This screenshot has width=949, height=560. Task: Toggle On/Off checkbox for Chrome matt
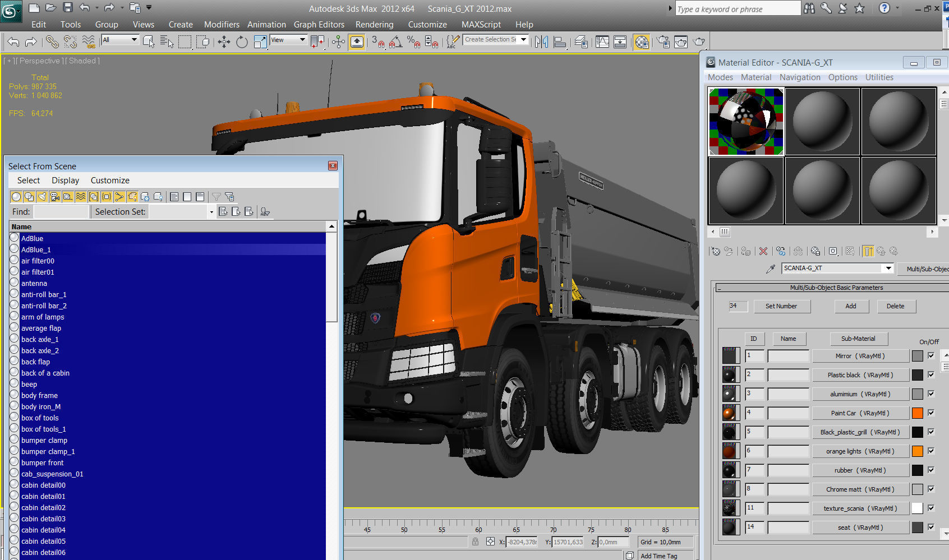click(931, 489)
